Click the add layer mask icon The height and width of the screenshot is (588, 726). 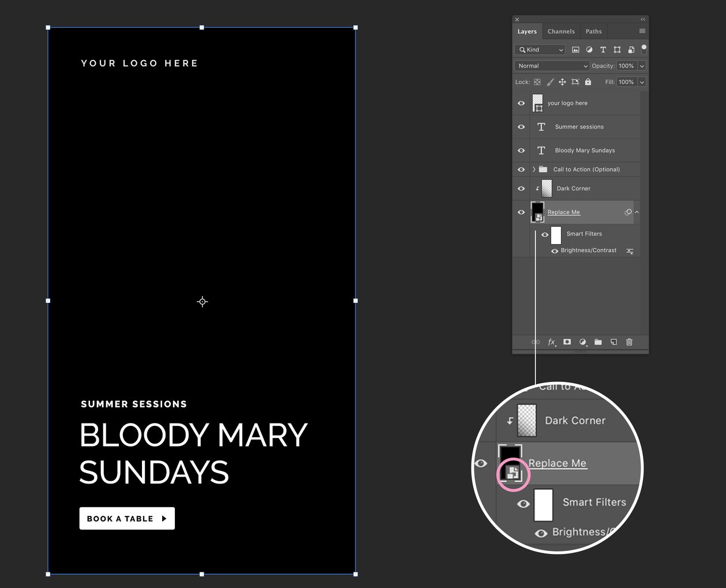click(x=567, y=342)
